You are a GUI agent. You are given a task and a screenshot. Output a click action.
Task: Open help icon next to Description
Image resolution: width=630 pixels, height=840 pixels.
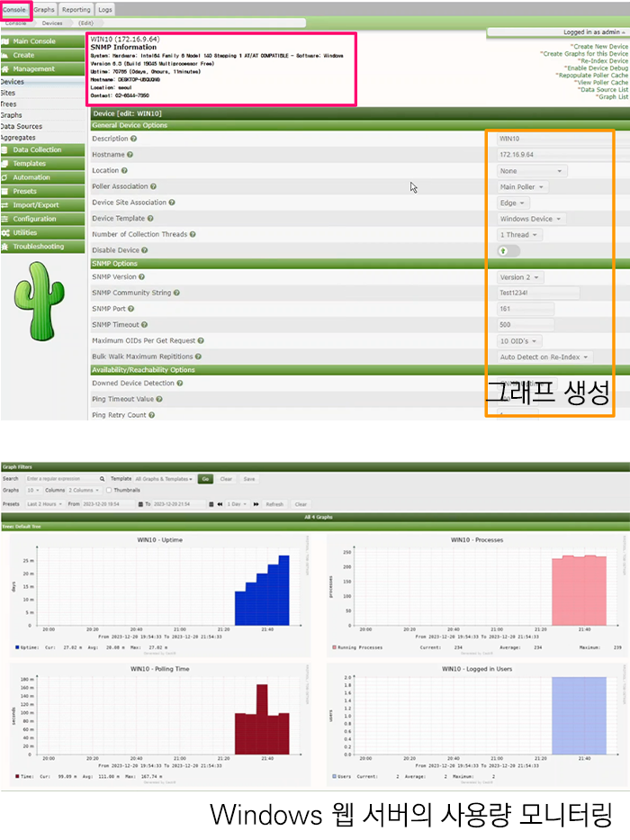[133, 139]
